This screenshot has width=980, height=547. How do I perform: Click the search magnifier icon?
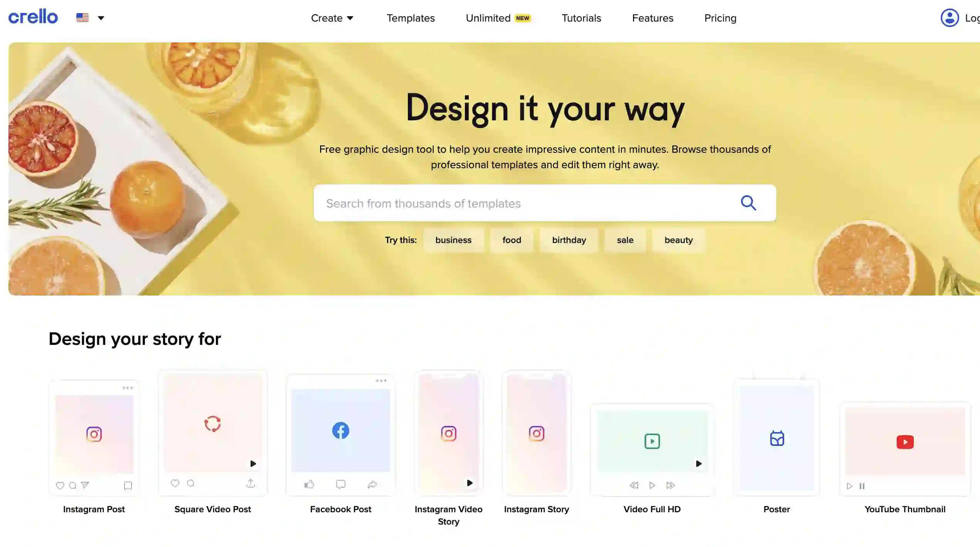(x=748, y=202)
